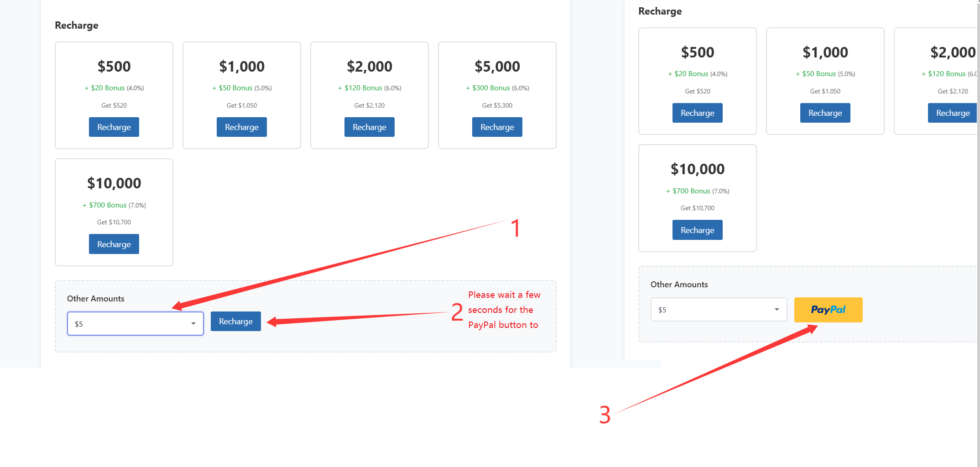Select the $5,000 price heading
Viewport: 980px width, 467px height.
click(x=497, y=67)
